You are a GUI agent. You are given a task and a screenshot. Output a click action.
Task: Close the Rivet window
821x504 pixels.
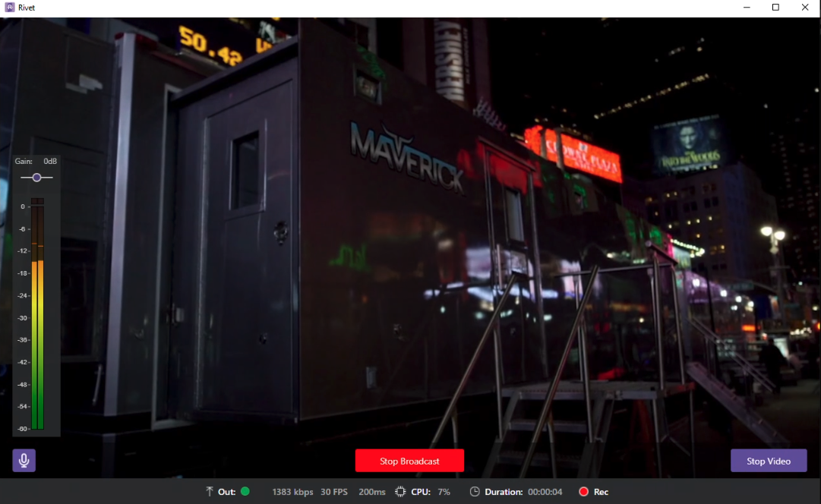[805, 8]
